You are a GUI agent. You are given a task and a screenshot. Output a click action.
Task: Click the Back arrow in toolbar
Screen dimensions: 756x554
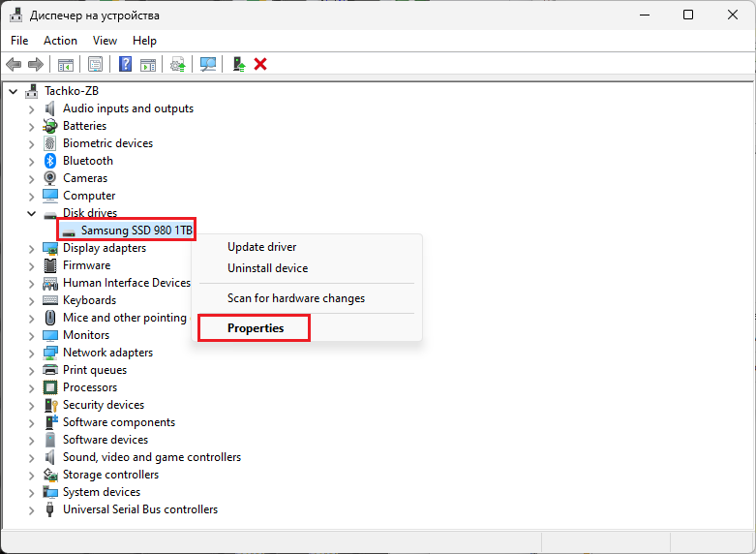tap(14, 64)
